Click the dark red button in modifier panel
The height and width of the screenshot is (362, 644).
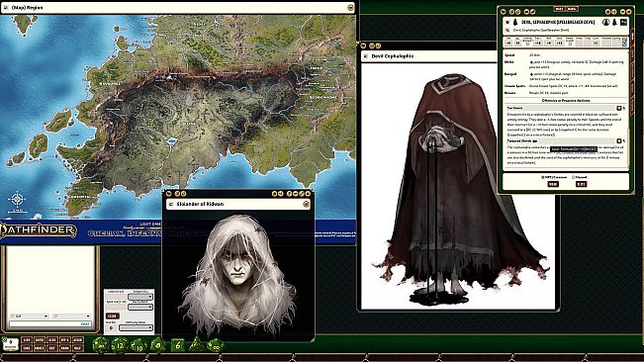(113, 317)
